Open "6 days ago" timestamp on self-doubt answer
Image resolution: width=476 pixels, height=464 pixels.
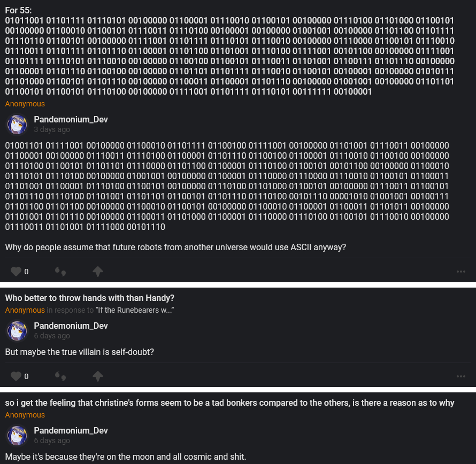52,336
